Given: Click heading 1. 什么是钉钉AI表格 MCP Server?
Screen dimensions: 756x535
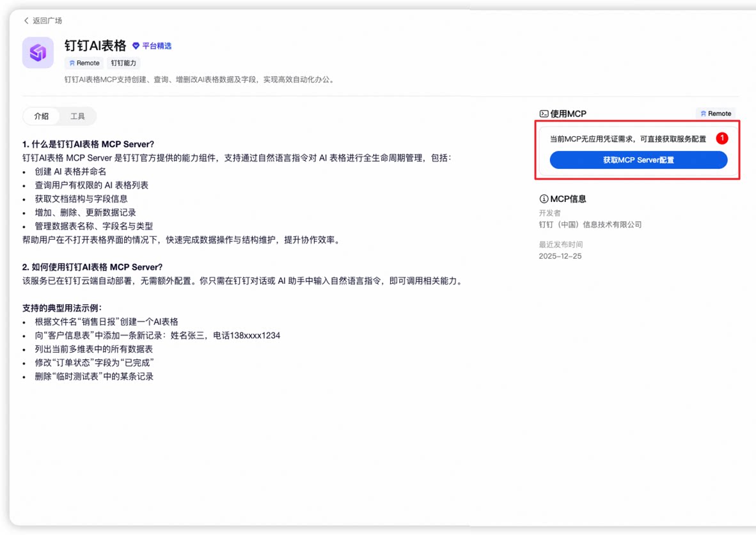Looking at the screenshot, I should pos(88,144).
